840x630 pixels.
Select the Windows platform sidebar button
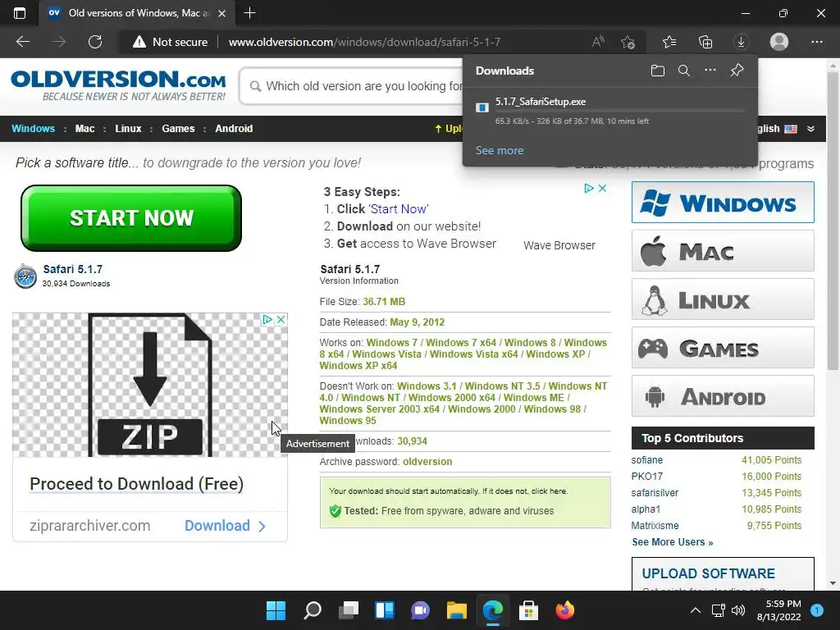[x=723, y=203]
